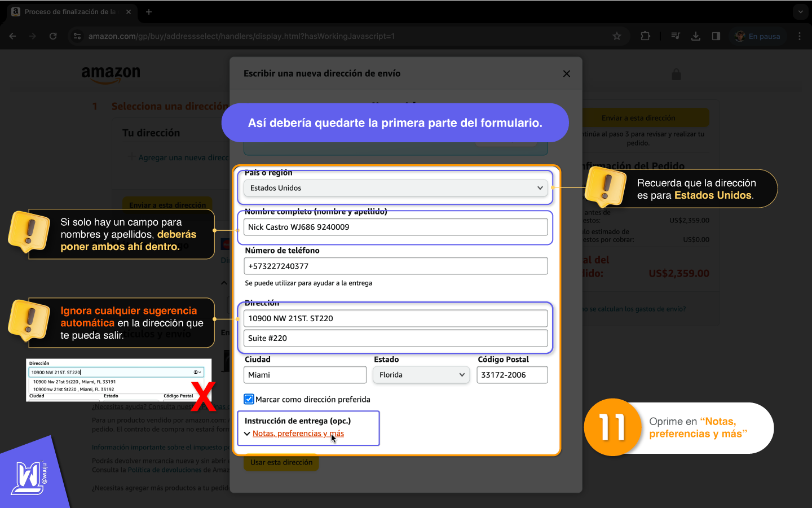The height and width of the screenshot is (508, 812).
Task: Open a new browser tab
Action: tap(149, 12)
